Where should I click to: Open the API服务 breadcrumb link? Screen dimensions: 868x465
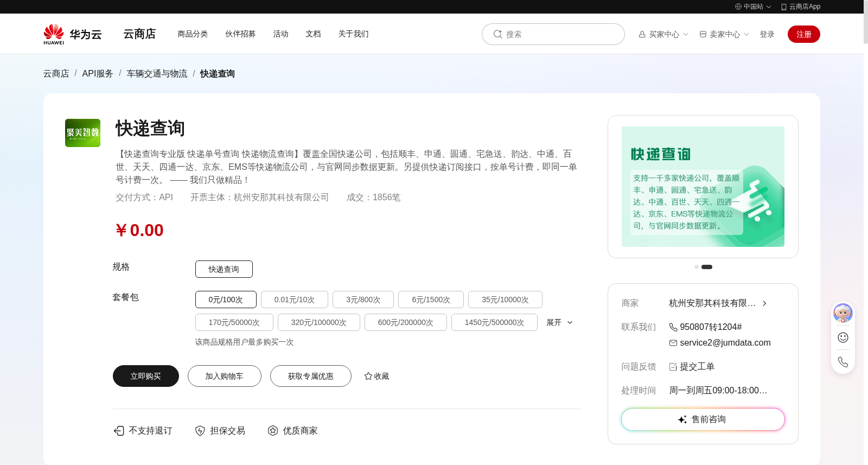click(x=98, y=73)
